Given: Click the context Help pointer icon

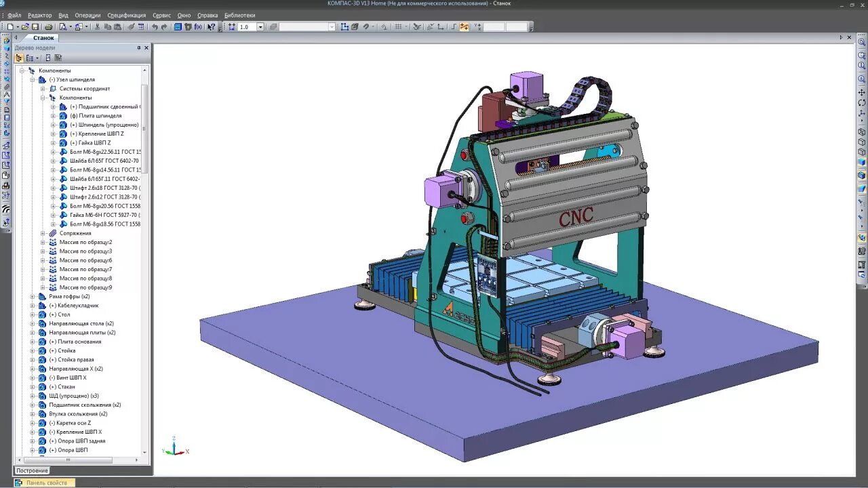Looking at the screenshot, I should pos(211,27).
